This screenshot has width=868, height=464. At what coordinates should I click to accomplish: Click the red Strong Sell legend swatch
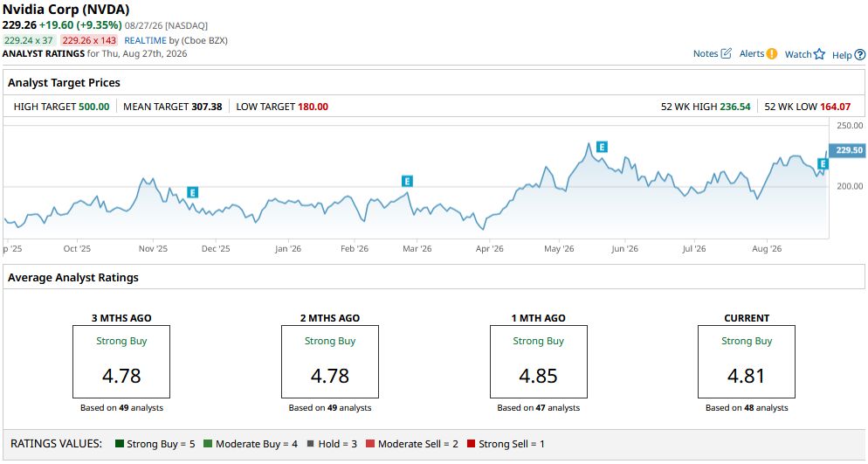point(471,444)
